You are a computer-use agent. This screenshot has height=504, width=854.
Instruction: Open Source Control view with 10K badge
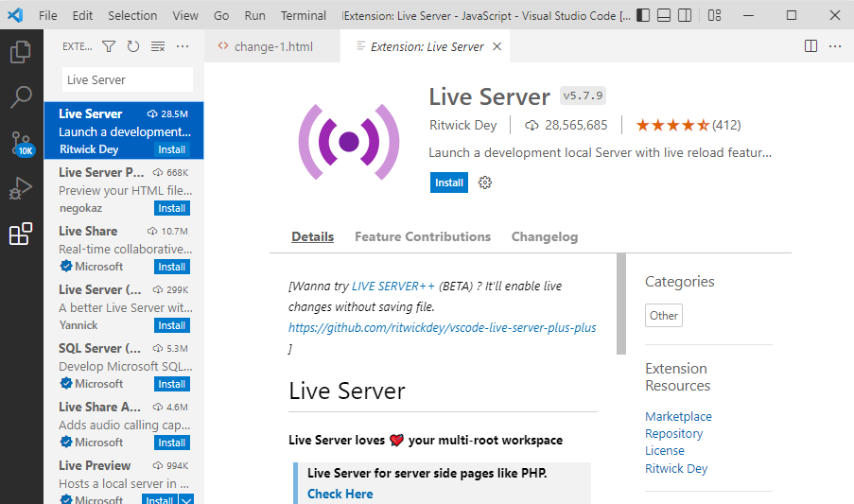coord(23,145)
